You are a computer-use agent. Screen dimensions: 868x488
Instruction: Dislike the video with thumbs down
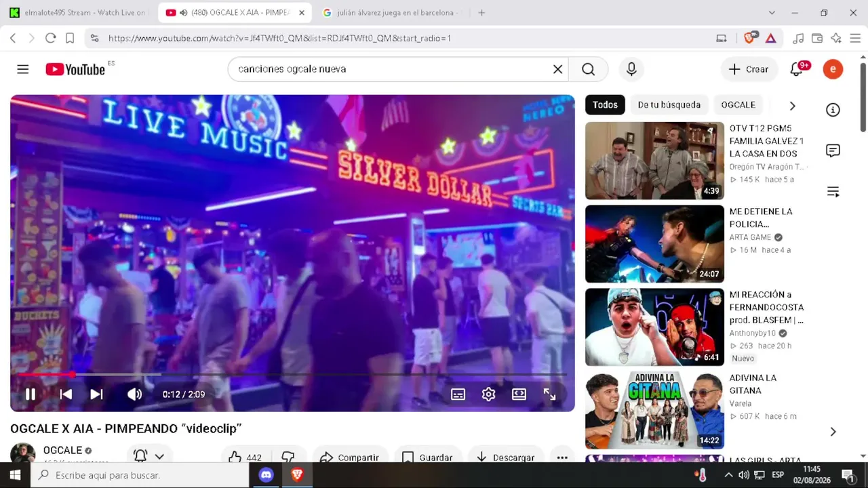(288, 457)
